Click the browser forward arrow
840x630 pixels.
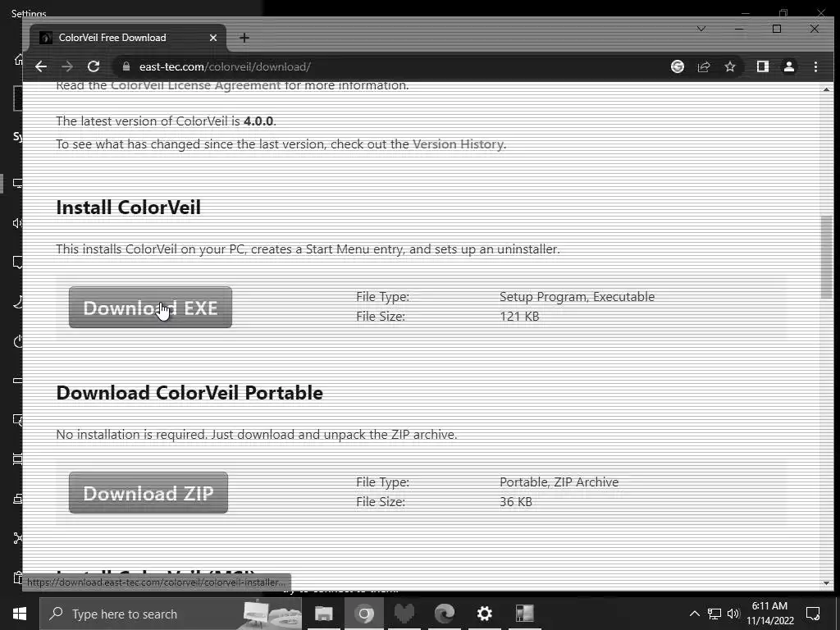click(x=67, y=66)
